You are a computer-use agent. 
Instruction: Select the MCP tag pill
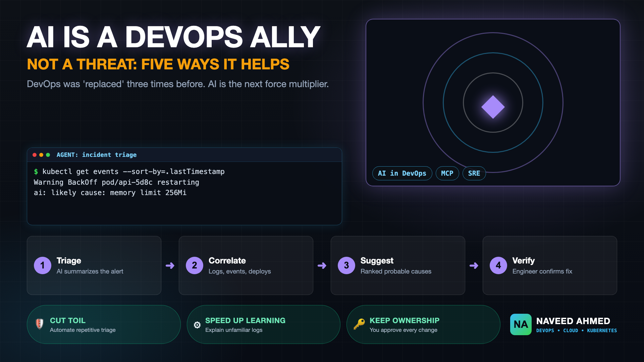pyautogui.click(x=447, y=173)
